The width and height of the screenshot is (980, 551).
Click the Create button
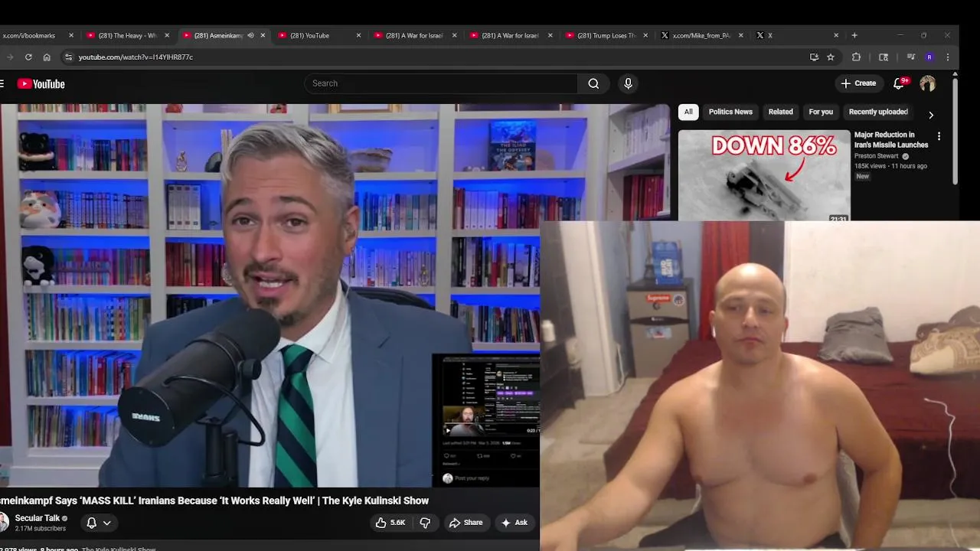pyautogui.click(x=858, y=83)
